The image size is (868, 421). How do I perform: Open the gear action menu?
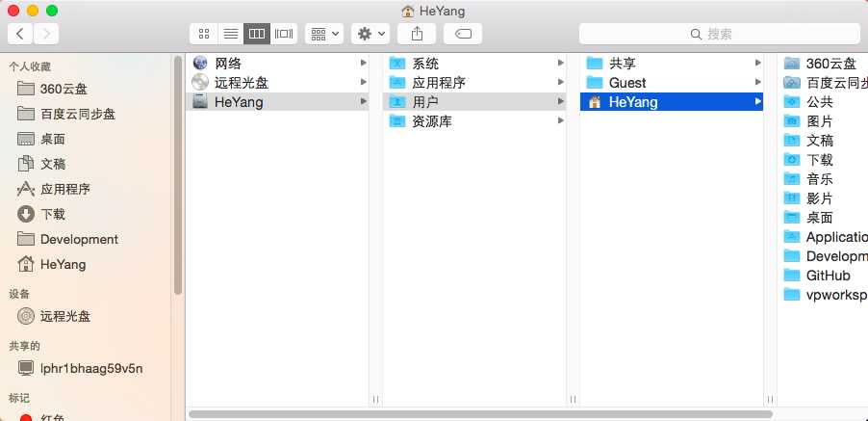(x=370, y=34)
